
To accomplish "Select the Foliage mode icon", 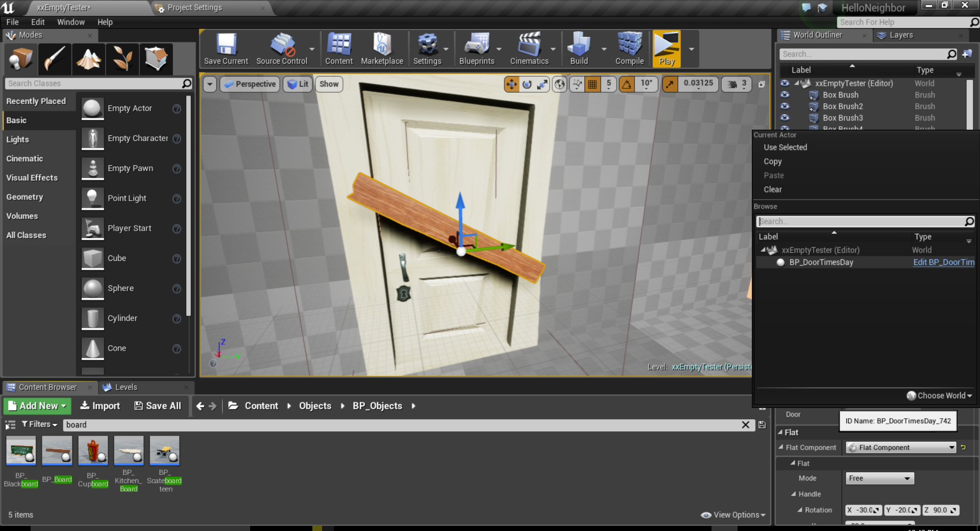I will 122,59.
